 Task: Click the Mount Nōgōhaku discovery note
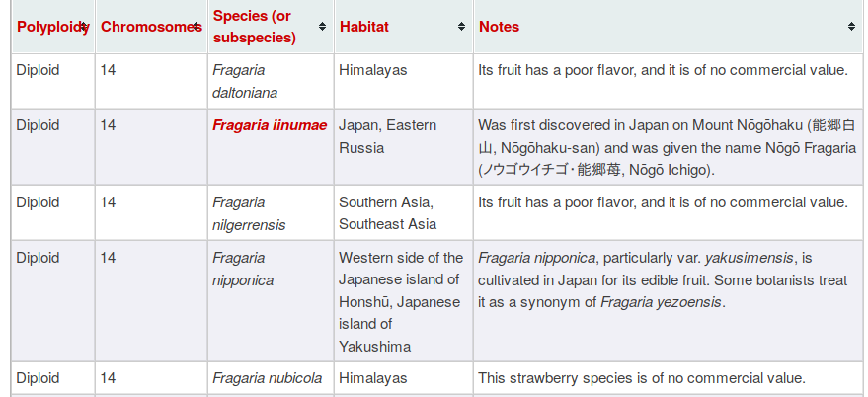click(x=667, y=147)
